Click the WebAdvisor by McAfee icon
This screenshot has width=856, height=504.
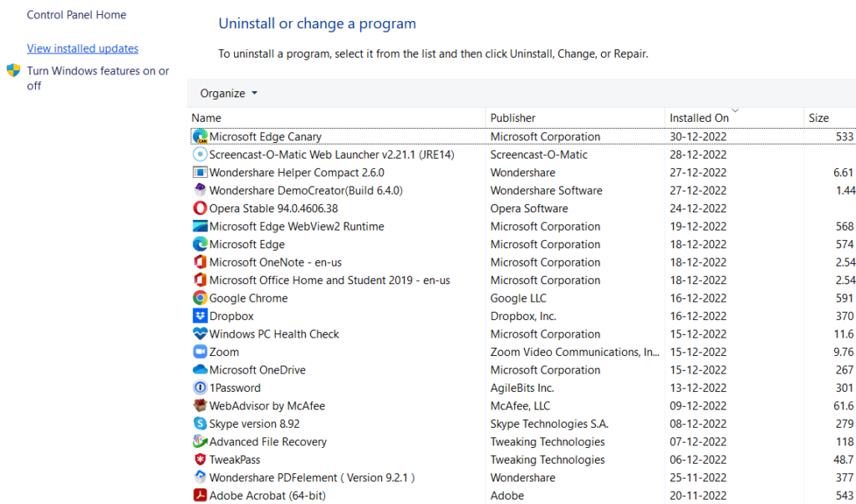click(201, 405)
